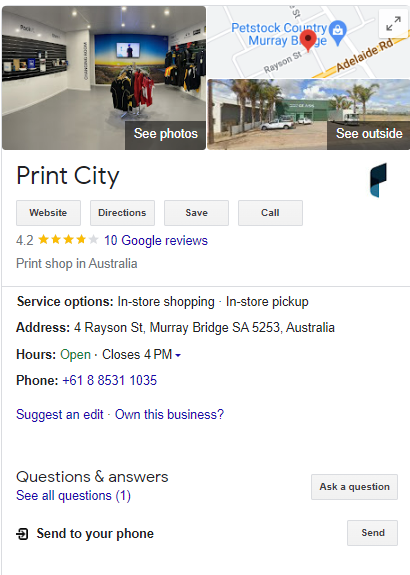The width and height of the screenshot is (410, 575).
Task: View See all questions (1)
Action: 73,496
